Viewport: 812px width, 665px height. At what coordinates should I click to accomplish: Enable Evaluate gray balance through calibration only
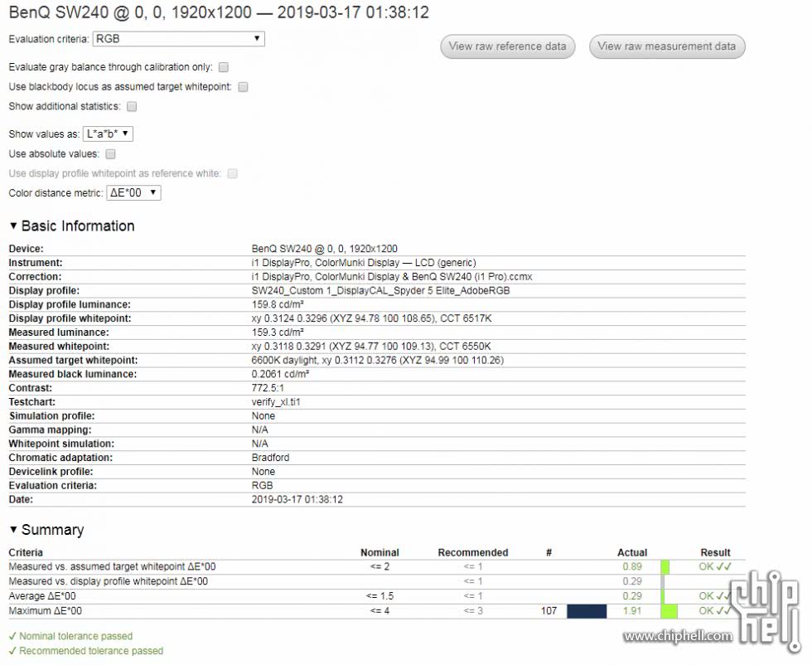coord(224,67)
